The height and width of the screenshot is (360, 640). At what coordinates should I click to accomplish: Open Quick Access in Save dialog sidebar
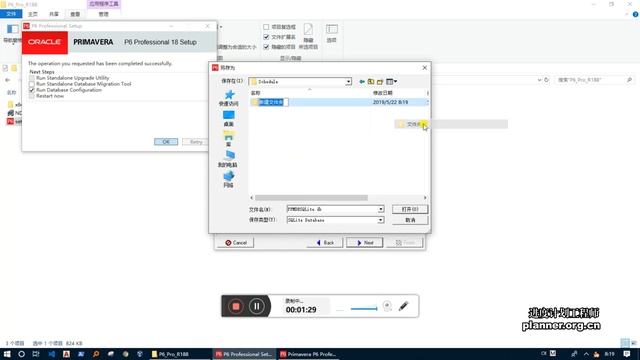tap(229, 98)
